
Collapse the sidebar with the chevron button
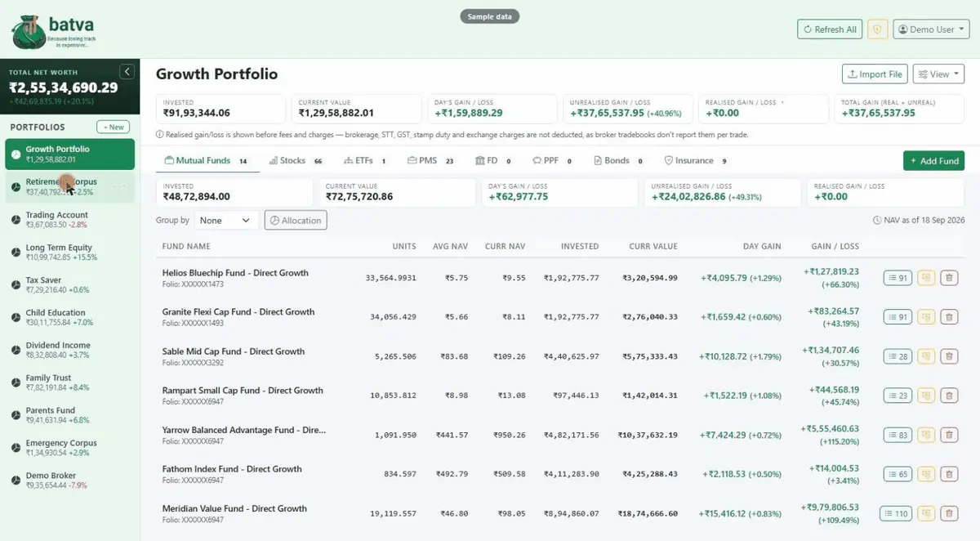(x=127, y=71)
